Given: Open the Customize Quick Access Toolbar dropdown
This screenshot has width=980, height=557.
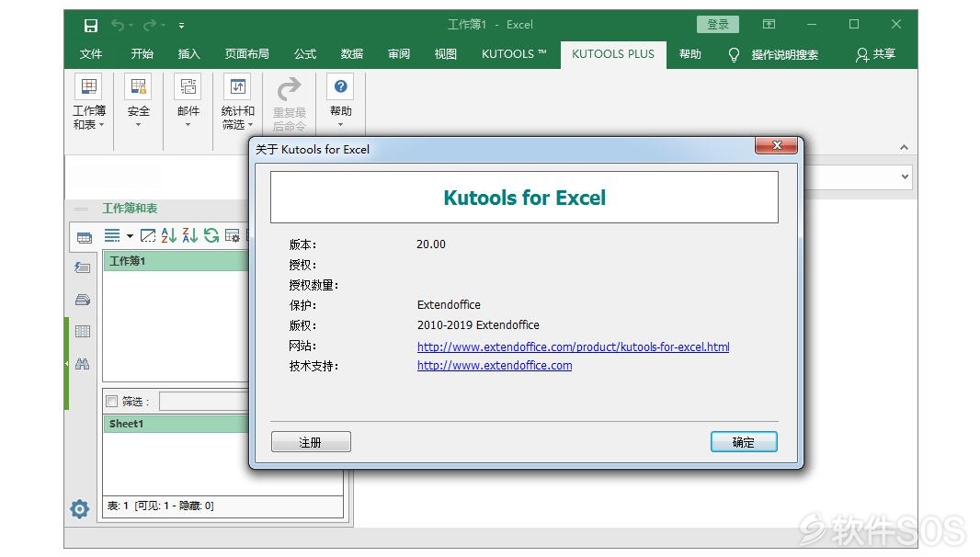Looking at the screenshot, I should [181, 26].
